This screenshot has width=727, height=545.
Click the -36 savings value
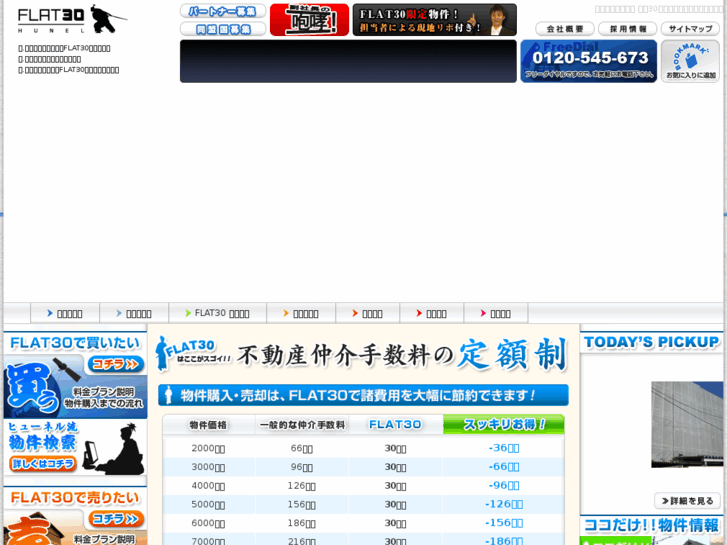click(x=504, y=448)
